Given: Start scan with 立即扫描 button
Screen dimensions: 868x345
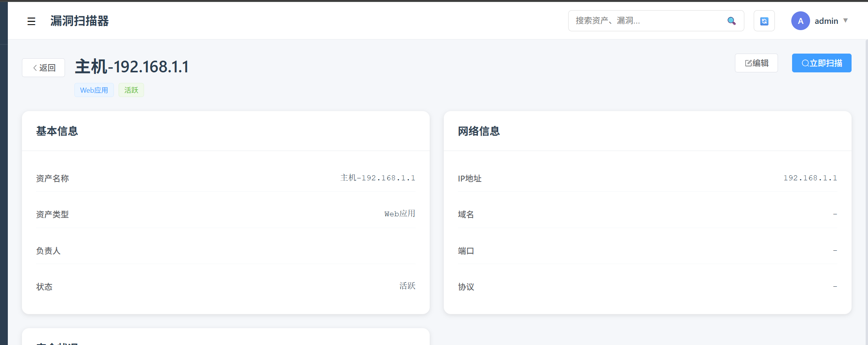Looking at the screenshot, I should tap(821, 63).
